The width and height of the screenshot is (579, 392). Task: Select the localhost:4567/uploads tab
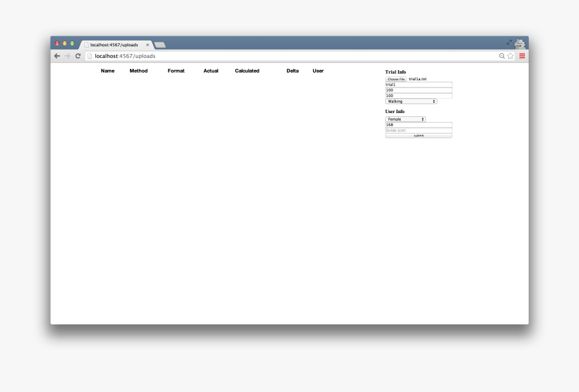coord(114,45)
